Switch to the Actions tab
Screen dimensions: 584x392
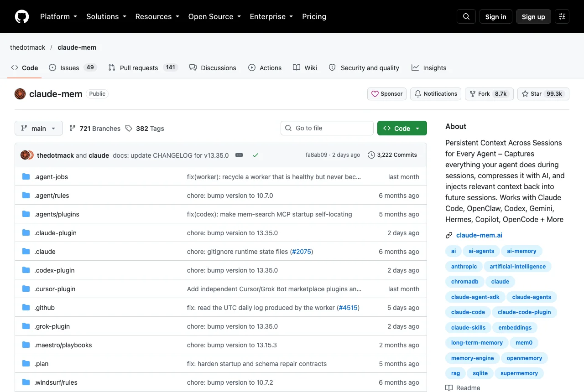[265, 68]
